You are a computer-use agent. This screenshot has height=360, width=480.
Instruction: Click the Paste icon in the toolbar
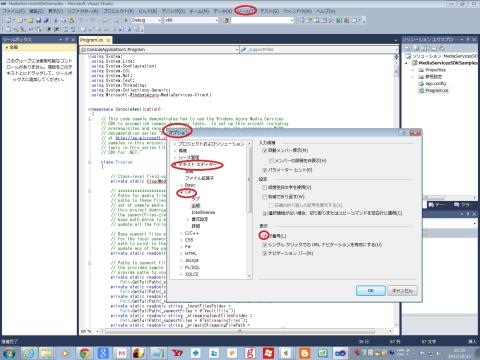pyautogui.click(x=71, y=20)
